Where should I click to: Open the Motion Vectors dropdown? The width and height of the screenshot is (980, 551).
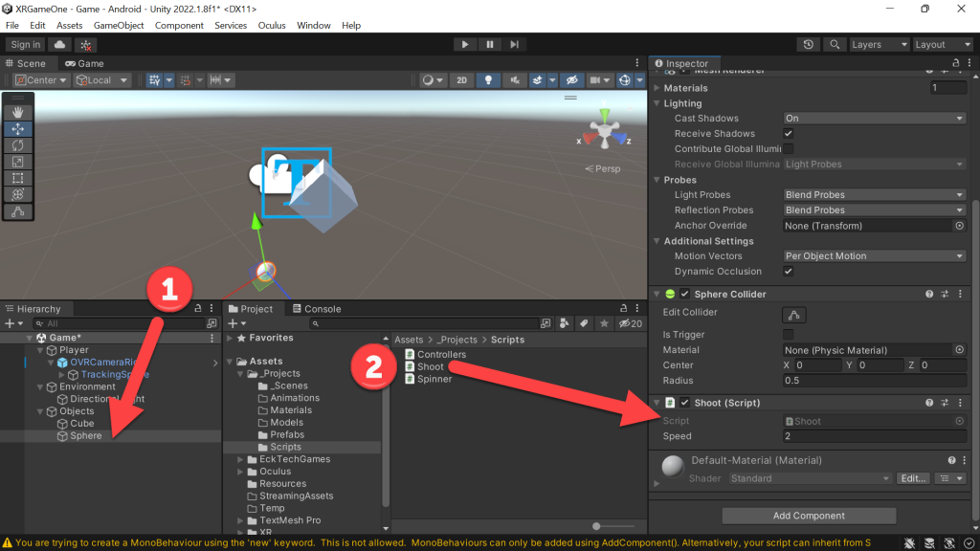[875, 256]
